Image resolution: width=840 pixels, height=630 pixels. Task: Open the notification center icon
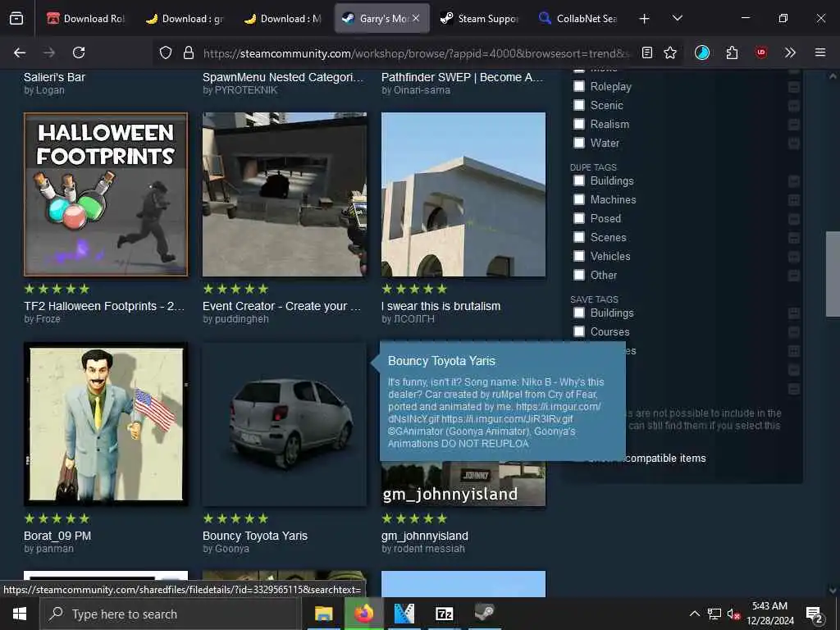point(815,614)
